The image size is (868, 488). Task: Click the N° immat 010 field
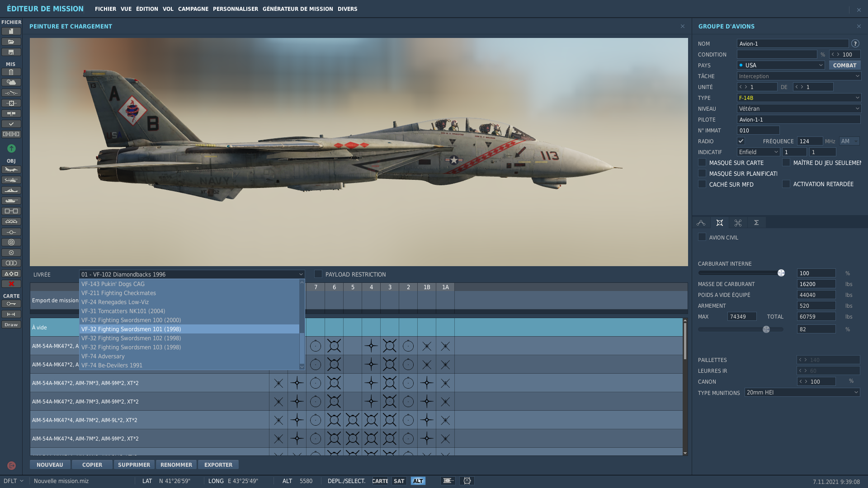[758, 130]
